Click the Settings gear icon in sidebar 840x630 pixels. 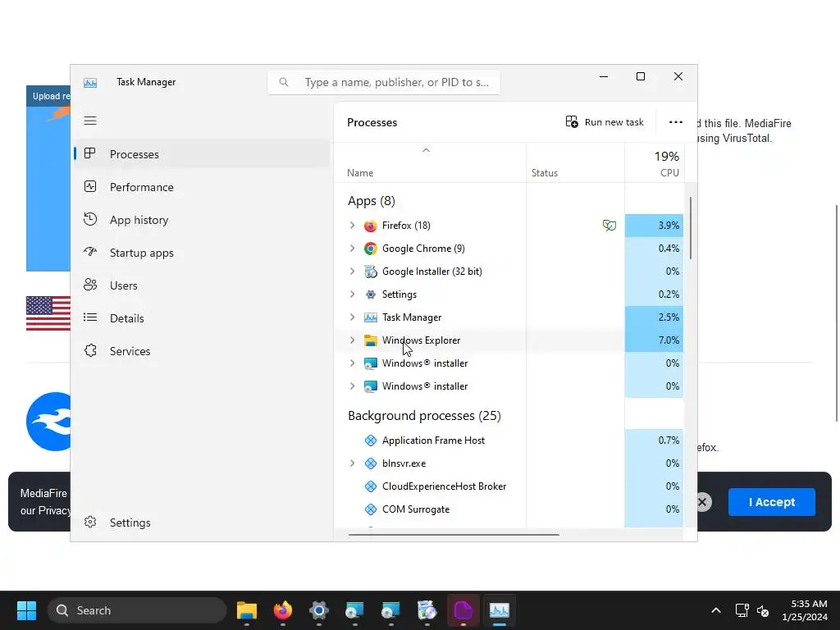click(x=90, y=522)
